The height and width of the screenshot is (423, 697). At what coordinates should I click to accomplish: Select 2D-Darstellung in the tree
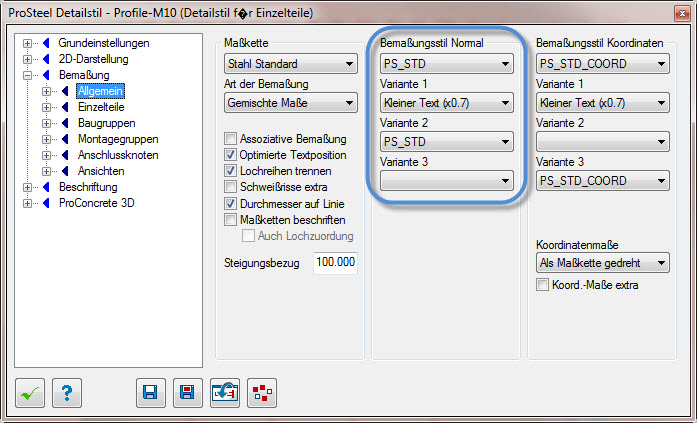point(94,59)
